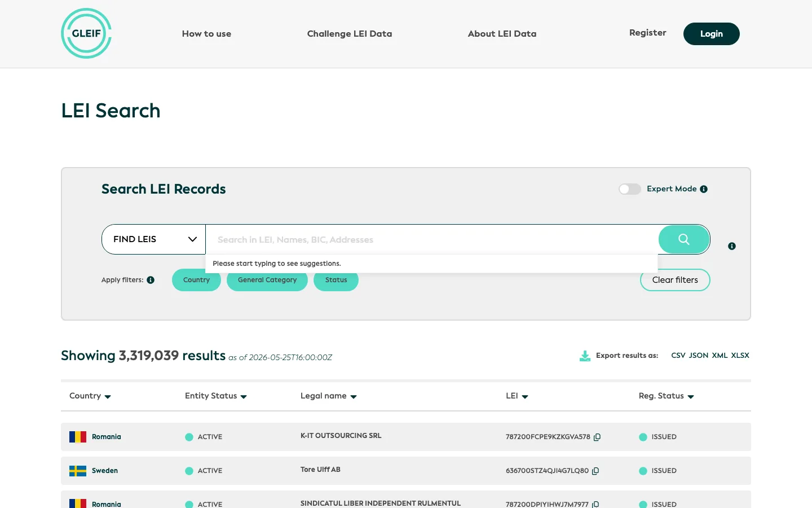
Task: Open the How to use menu
Action: [x=206, y=34]
